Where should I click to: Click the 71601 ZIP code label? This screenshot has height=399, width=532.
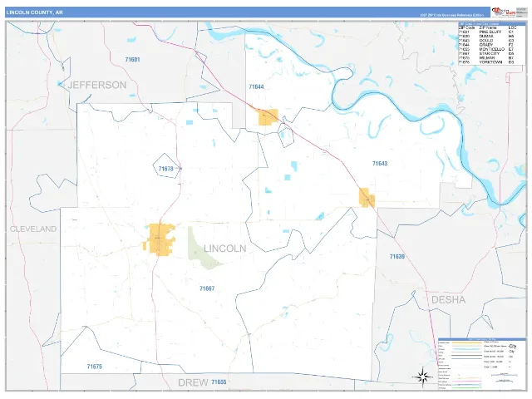tap(132, 60)
